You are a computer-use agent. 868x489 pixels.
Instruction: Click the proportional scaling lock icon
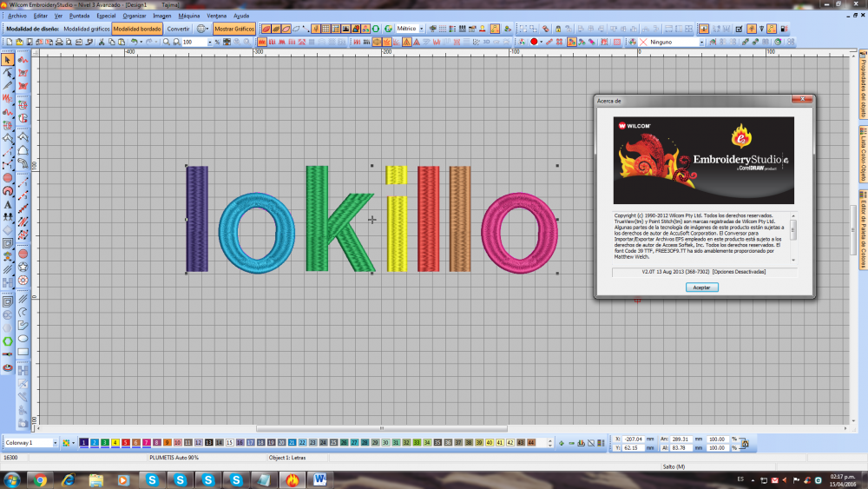pos(745,443)
